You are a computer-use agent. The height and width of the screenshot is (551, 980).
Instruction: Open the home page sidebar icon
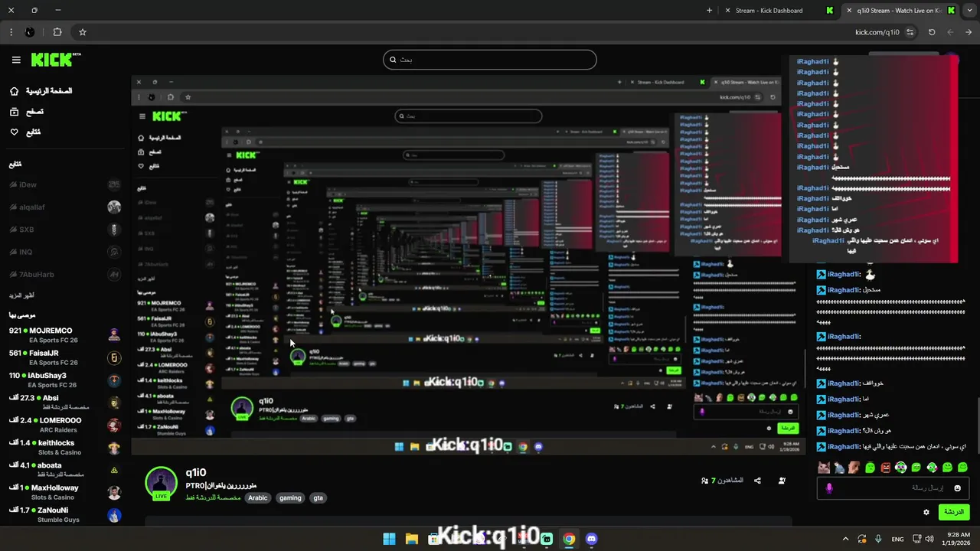click(x=14, y=91)
